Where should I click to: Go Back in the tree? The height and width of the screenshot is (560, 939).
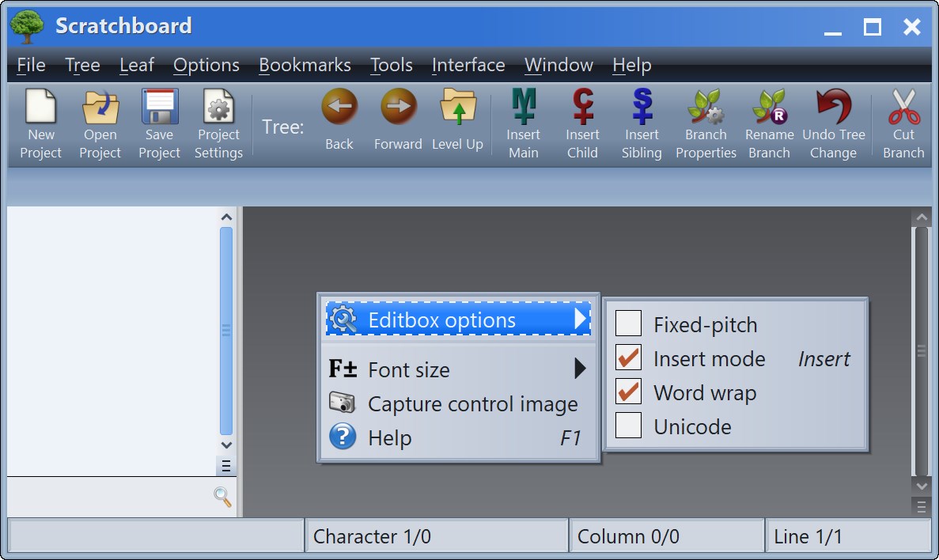pos(339,119)
